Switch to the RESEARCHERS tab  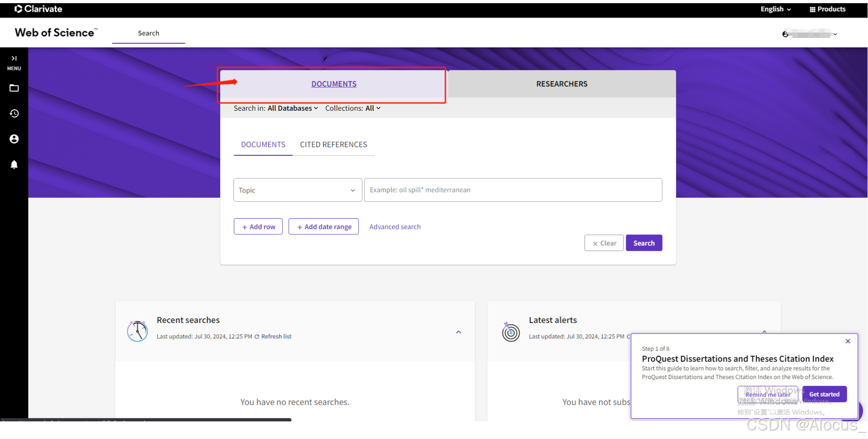pos(561,84)
